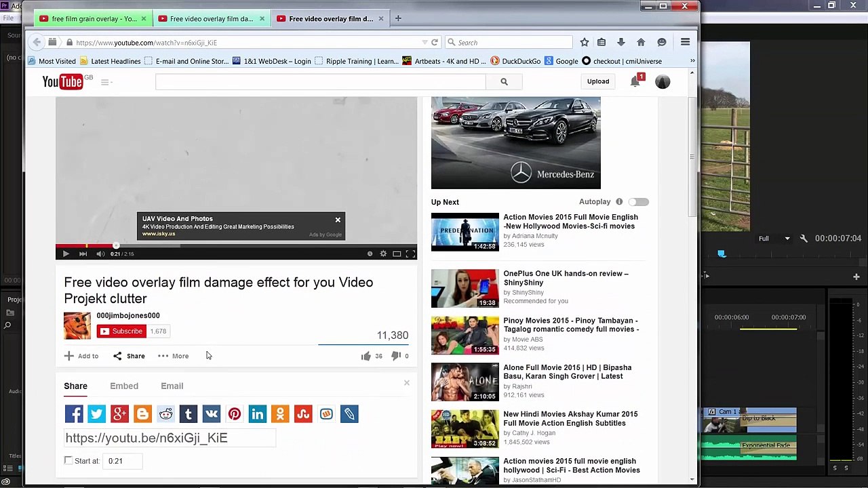The image size is (868, 488).
Task: Open URL bar history dropdown arrow
Action: [425, 43]
